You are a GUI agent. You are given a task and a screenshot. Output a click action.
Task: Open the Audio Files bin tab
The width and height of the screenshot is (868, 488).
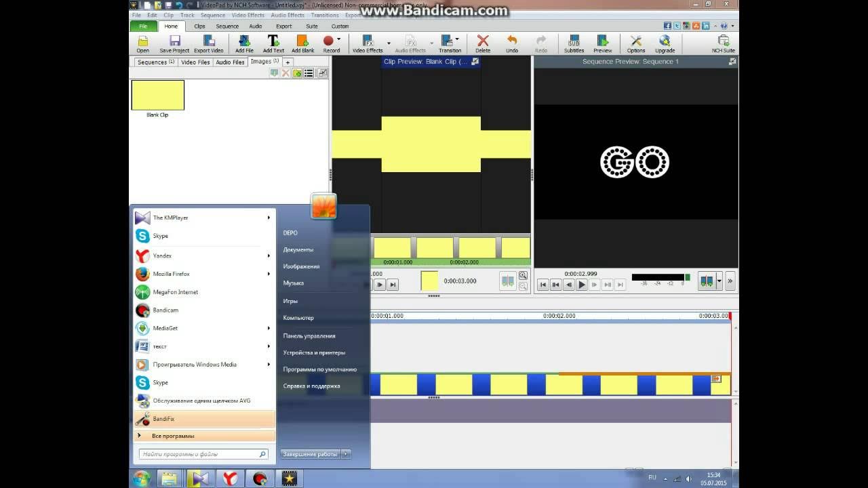[230, 62]
